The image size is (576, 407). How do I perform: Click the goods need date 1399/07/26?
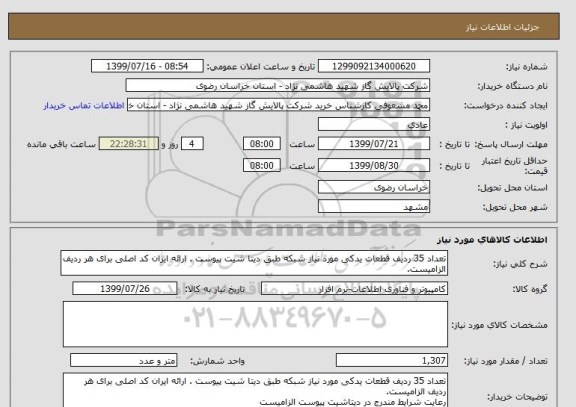tap(125, 289)
